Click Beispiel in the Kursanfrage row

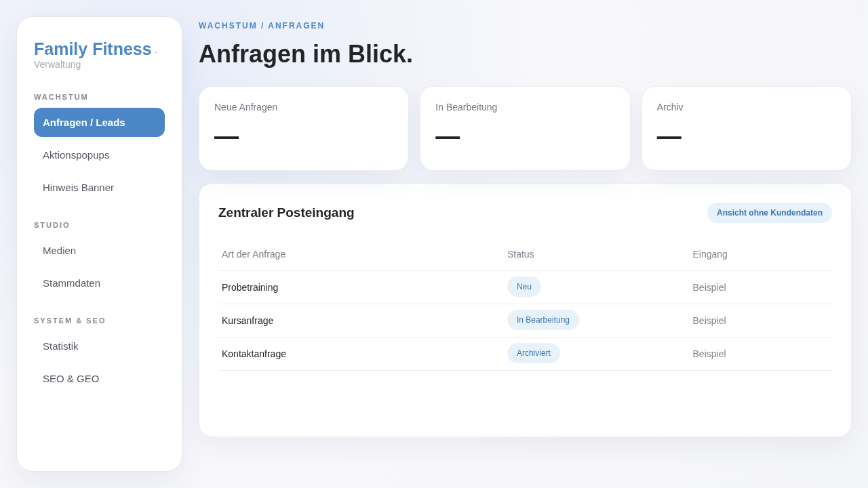pyautogui.click(x=709, y=321)
